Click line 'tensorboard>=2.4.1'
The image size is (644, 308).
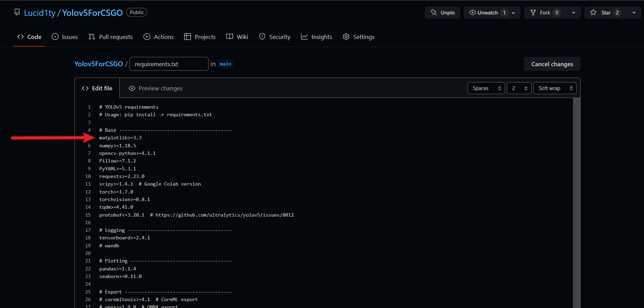click(x=124, y=238)
